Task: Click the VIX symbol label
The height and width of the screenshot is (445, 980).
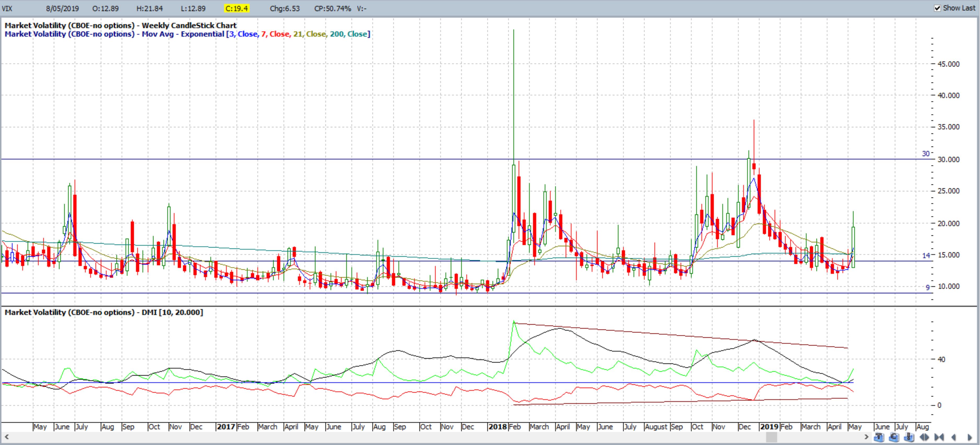Action: coord(7,8)
